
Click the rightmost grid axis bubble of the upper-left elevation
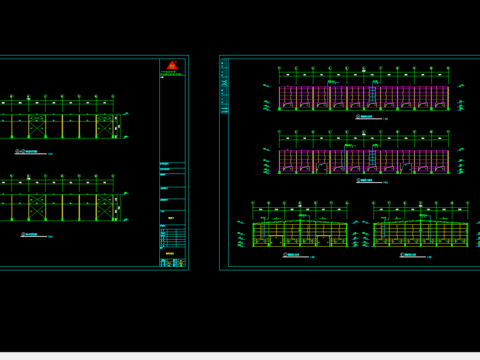113,96
